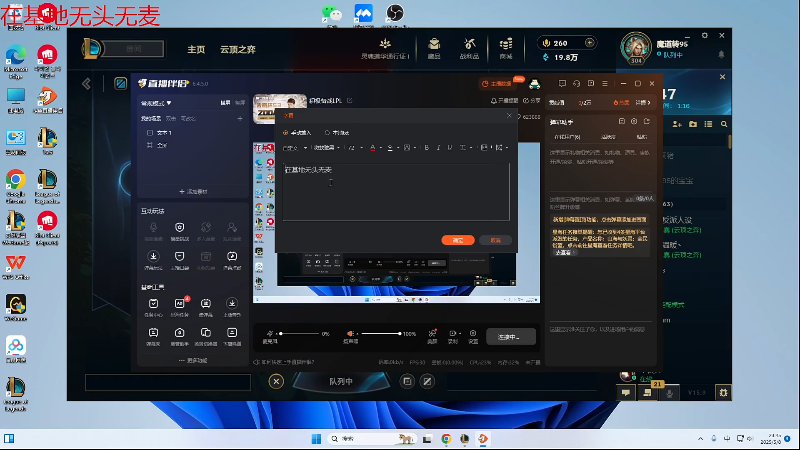Expand the live mode dropdown in the left panel
Screen dimensions: 800x450
[156, 103]
